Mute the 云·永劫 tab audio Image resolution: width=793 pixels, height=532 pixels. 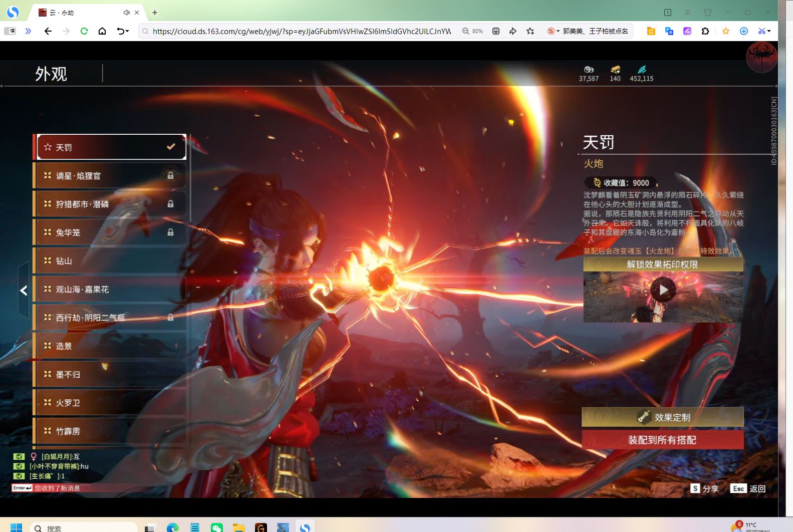click(x=126, y=13)
